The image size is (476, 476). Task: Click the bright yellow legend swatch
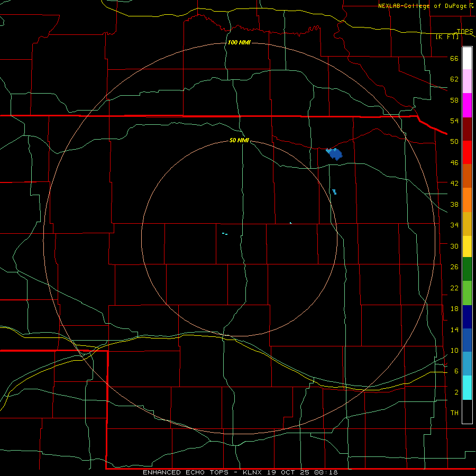click(467, 246)
